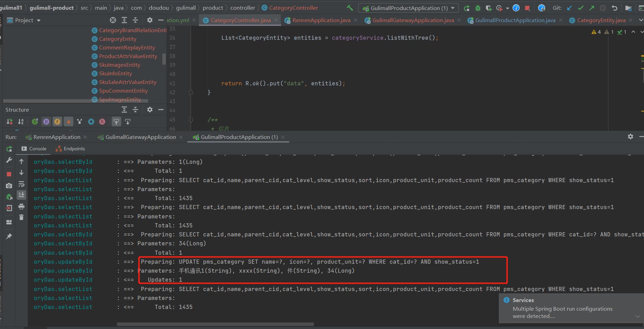Image resolution: width=644 pixels, height=329 pixels.
Task: Open Run panel settings gear
Action: (x=631, y=137)
